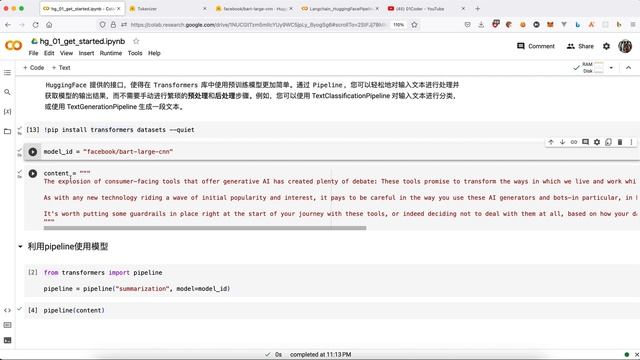Open the Tools menu
640x360 pixels.
(x=135, y=53)
